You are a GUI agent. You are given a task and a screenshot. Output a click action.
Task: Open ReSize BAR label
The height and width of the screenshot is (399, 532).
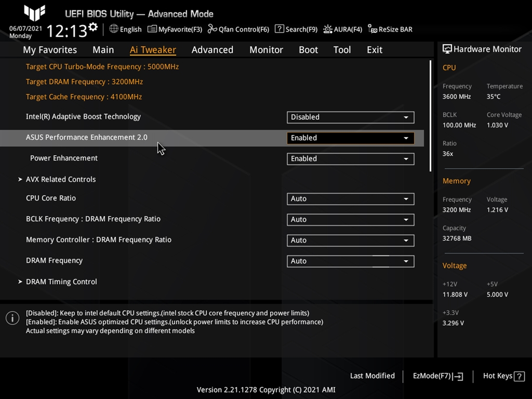[395, 30]
